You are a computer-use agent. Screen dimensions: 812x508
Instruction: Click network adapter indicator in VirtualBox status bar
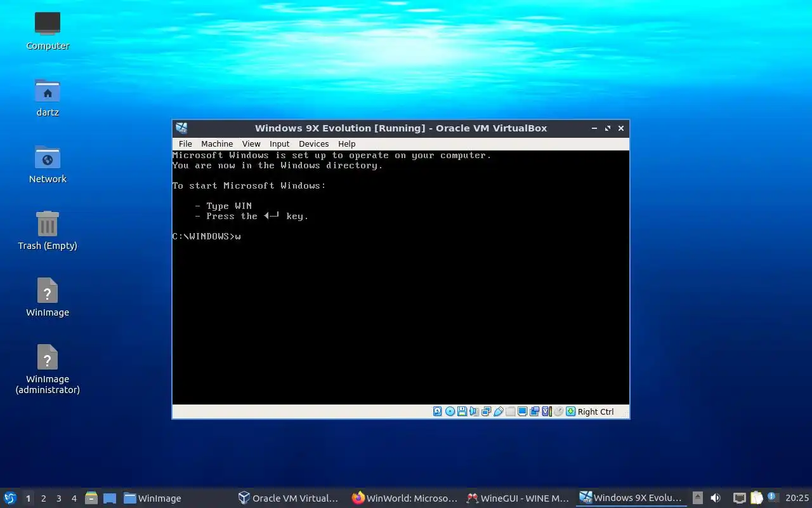point(486,411)
